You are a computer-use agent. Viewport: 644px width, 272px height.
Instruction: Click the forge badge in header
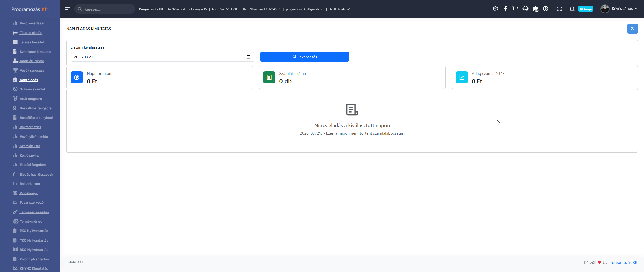coord(585,9)
